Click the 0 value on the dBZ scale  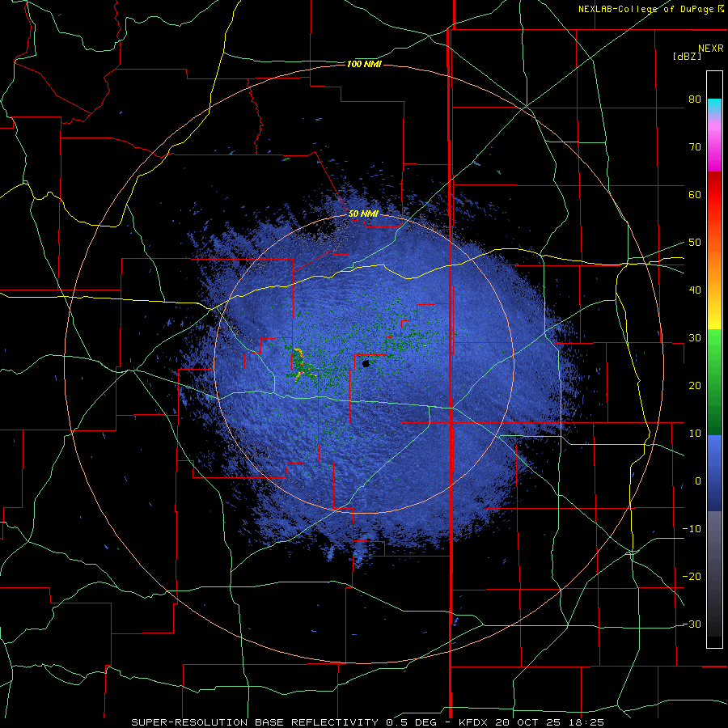click(698, 481)
